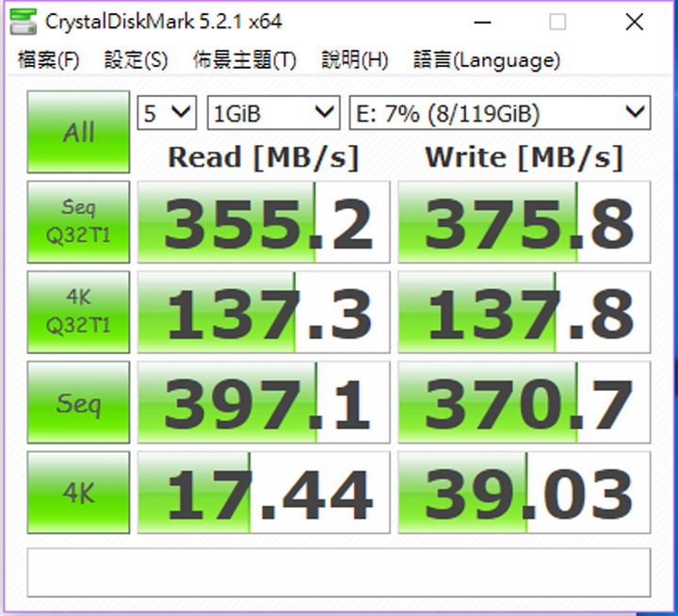
Task: Open the 檔案(F) menu
Action: click(48, 60)
